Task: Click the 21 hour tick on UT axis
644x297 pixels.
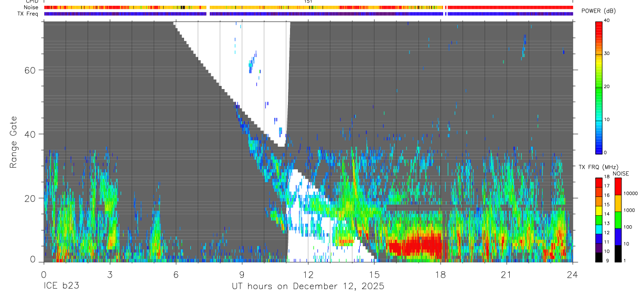Action: point(506,274)
